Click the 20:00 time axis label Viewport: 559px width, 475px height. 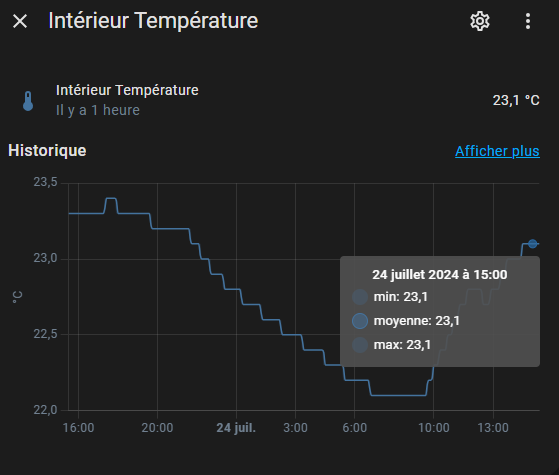pyautogui.click(x=157, y=428)
